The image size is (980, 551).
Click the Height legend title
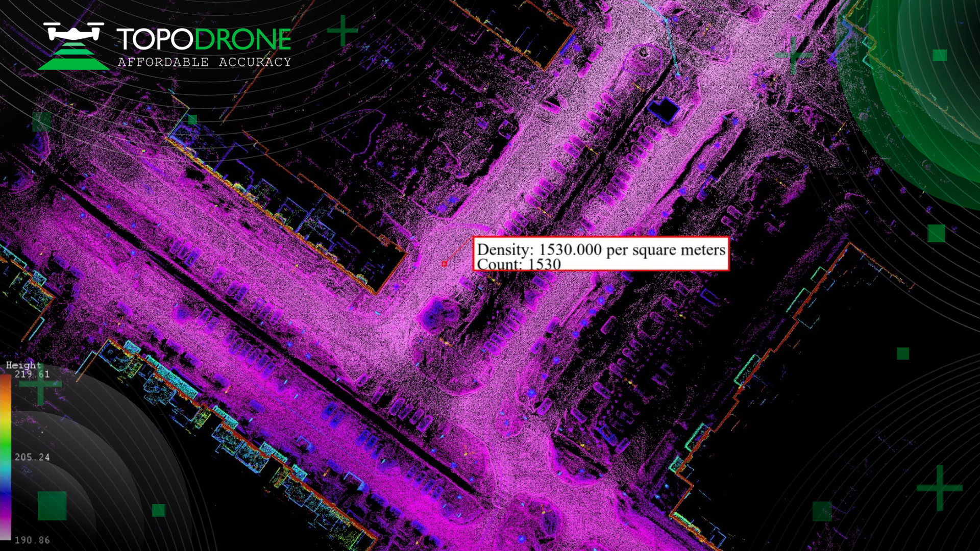[x=23, y=365]
